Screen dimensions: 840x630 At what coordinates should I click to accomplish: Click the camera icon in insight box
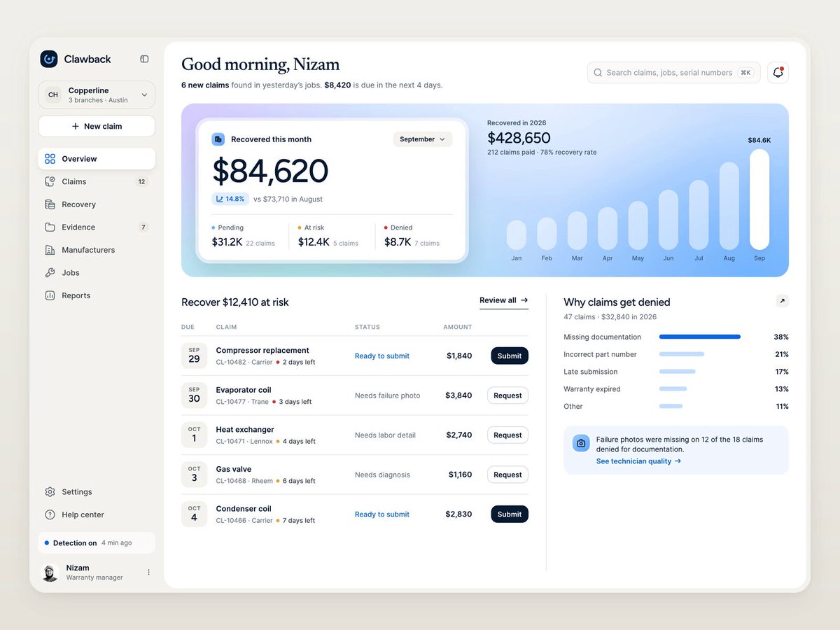(x=581, y=443)
